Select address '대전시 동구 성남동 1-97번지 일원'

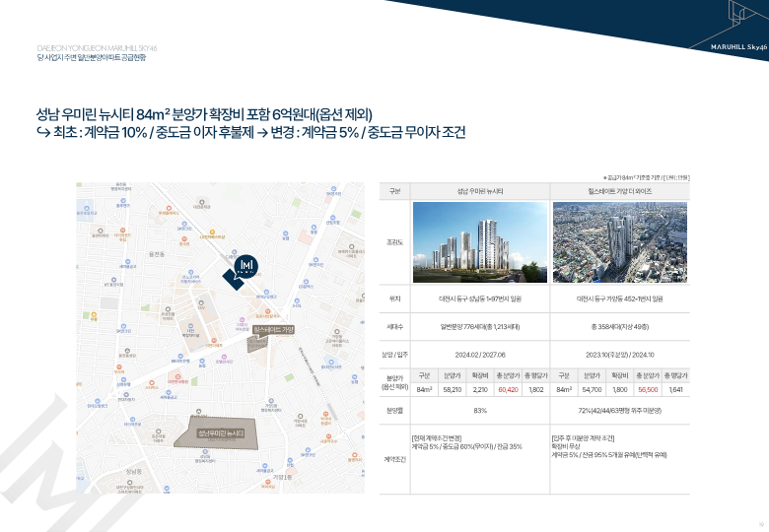click(480, 299)
